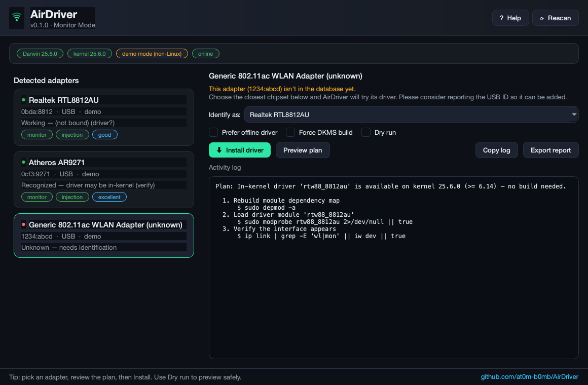This screenshot has height=385, width=588.
Task: Click the Preview plan button
Action: click(303, 150)
